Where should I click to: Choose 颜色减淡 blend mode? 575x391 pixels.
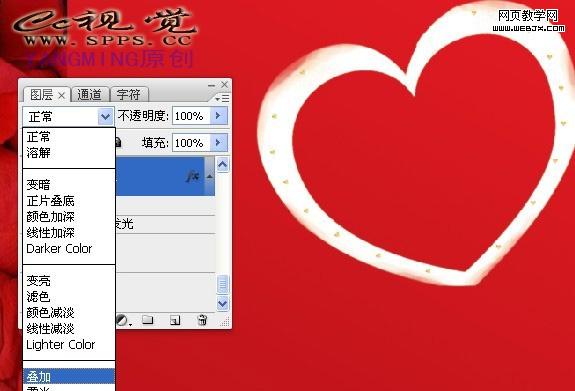pos(51,313)
